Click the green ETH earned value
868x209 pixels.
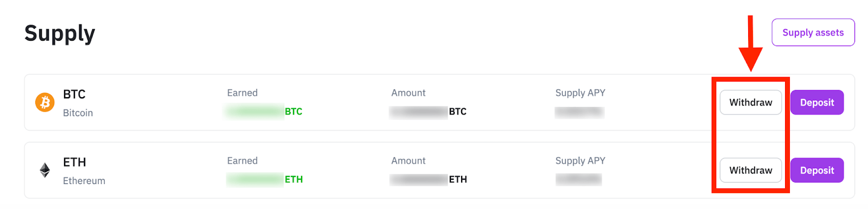point(265,179)
